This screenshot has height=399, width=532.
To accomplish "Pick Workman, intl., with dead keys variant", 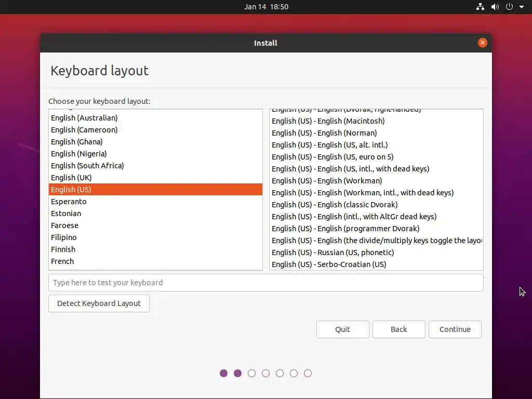I will (x=376, y=193).
